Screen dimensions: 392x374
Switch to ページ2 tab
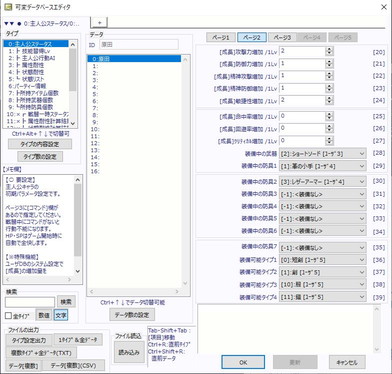(252, 37)
